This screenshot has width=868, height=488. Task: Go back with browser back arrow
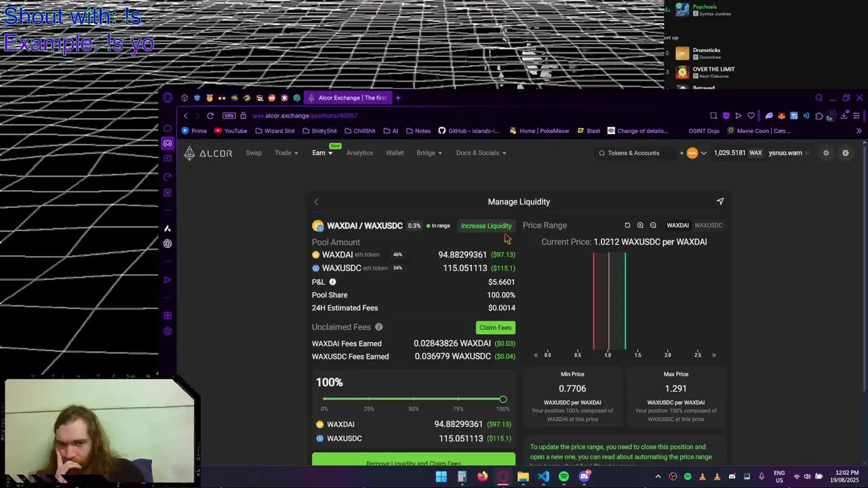(186, 116)
